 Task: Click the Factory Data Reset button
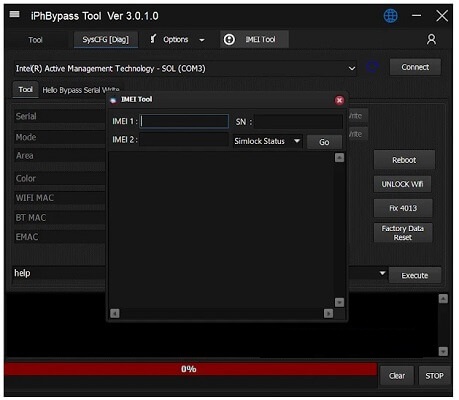click(403, 233)
